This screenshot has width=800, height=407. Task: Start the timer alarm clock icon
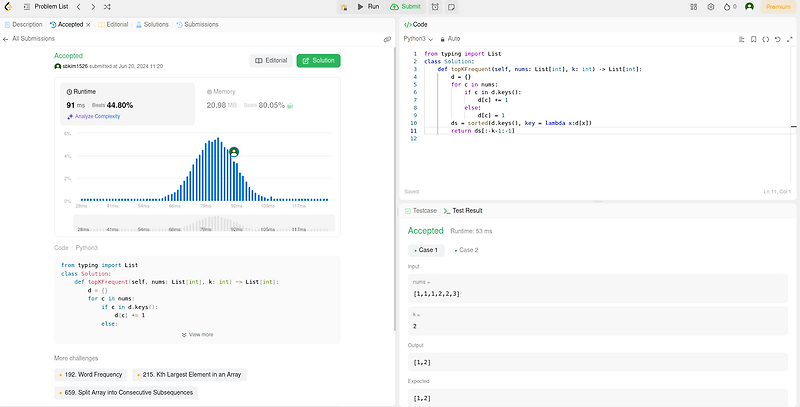pyautogui.click(x=435, y=7)
